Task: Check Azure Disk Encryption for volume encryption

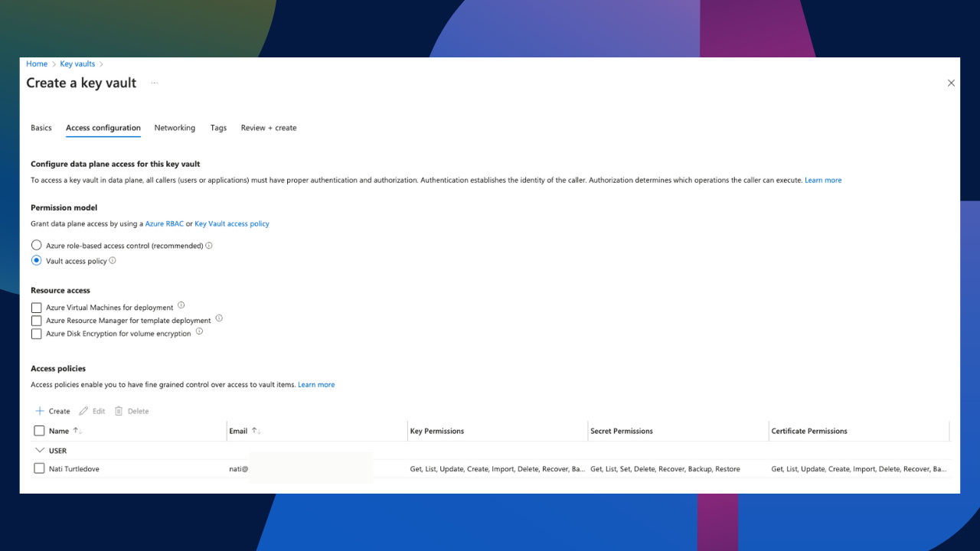Action: (x=36, y=334)
